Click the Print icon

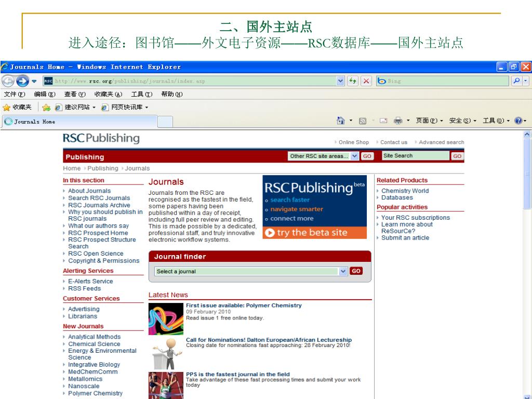click(398, 121)
